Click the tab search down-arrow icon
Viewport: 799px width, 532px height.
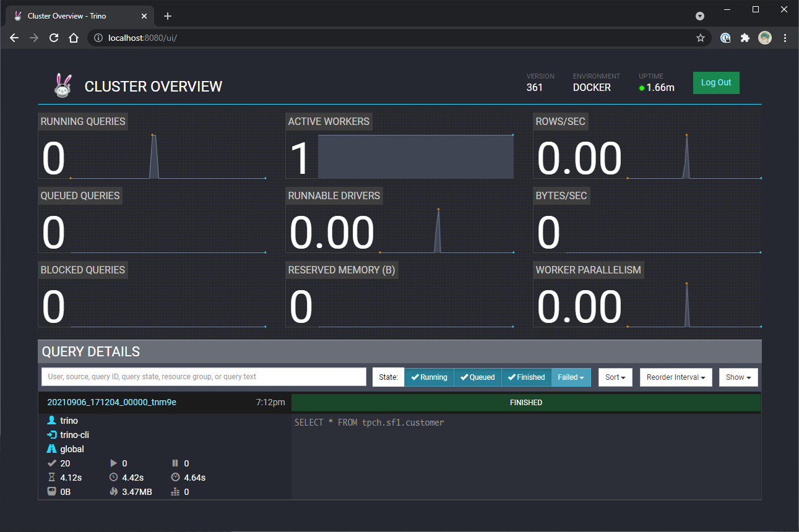tap(700, 16)
